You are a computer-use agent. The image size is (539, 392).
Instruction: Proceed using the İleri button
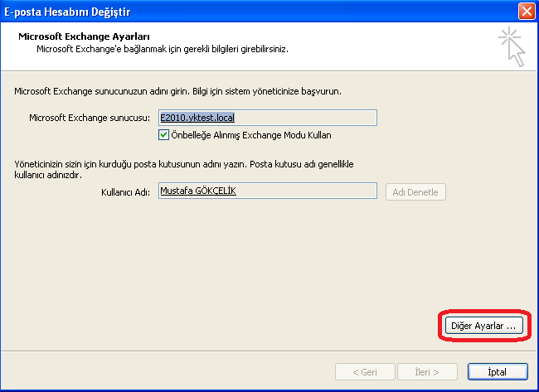[x=430, y=372]
